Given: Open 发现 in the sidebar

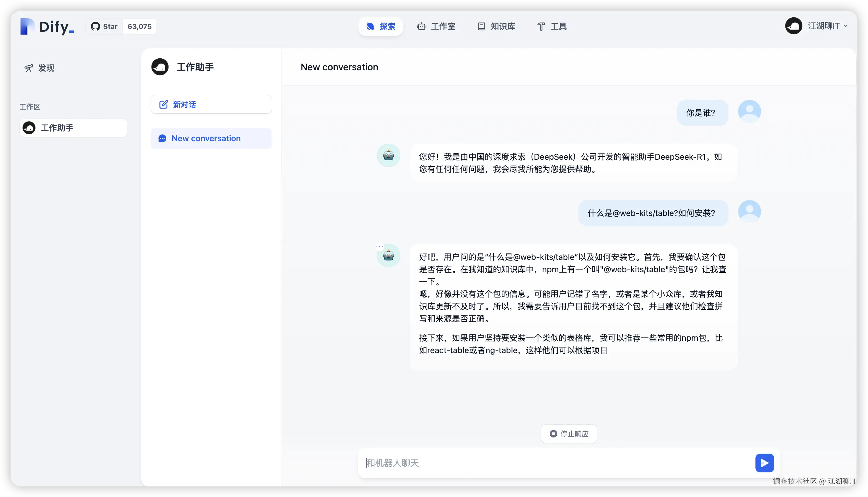Looking at the screenshot, I should 39,68.
